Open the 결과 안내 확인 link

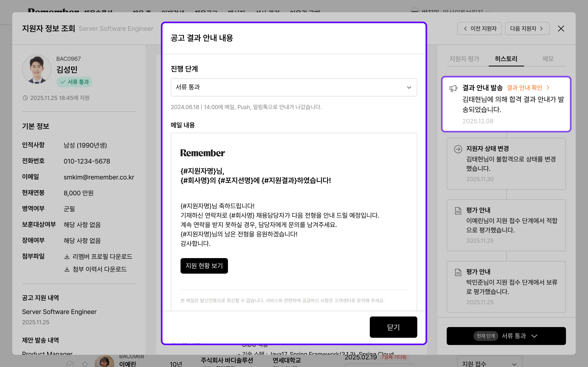click(525, 88)
